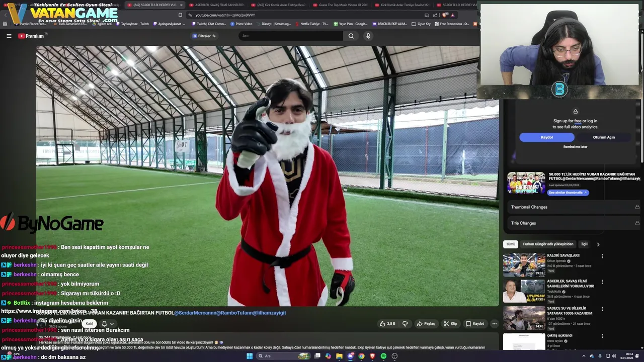This screenshot has height=362, width=644.
Task: Open the Windows Start menu
Action: coord(249,356)
